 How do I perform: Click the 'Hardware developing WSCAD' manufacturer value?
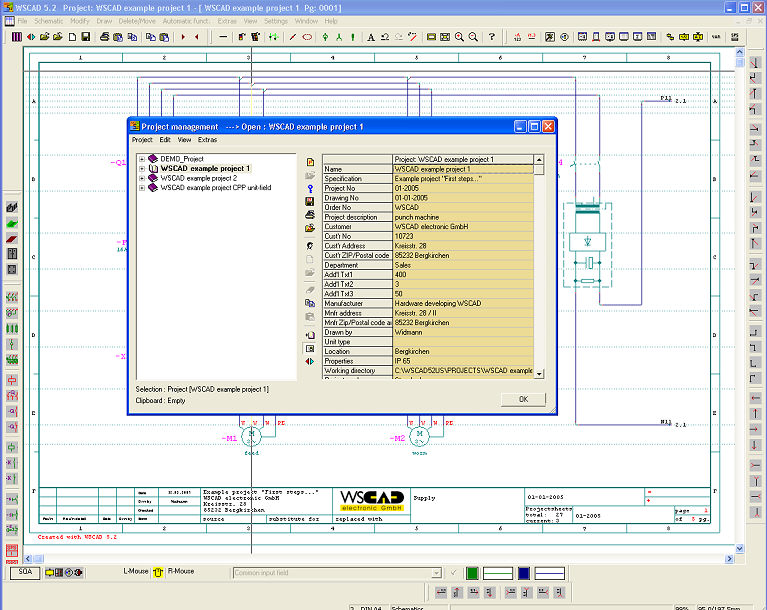click(x=463, y=303)
